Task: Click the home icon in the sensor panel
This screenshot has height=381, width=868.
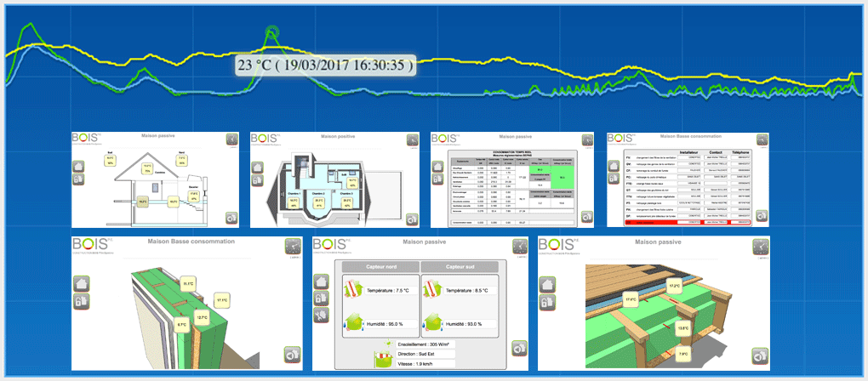Action: 321,281
